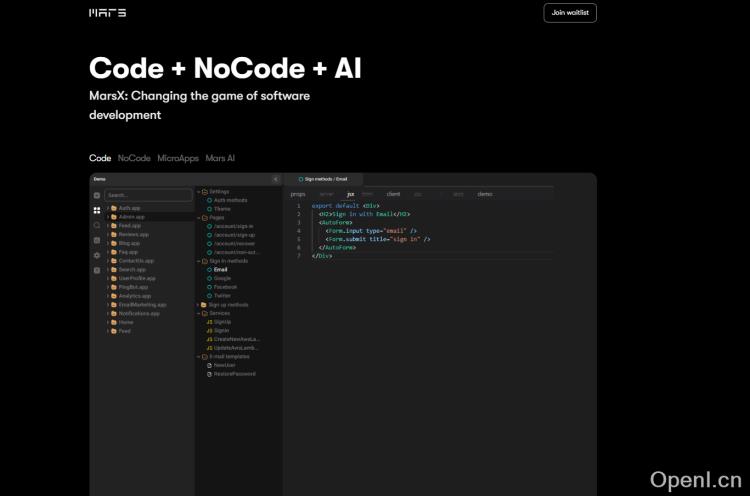Open the settings gear icon in sidebar
The image size is (750, 496).
97,256
